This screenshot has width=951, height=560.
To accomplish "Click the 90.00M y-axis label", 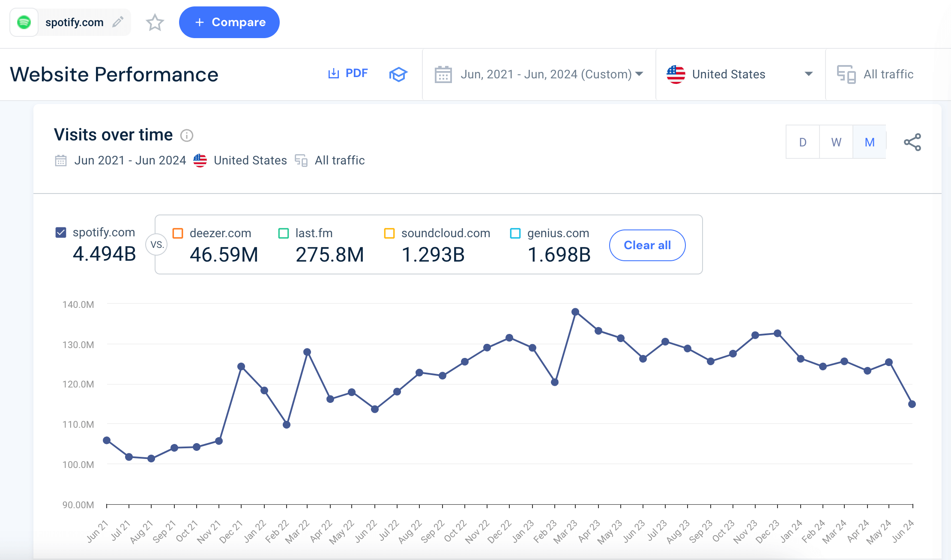I will tap(78, 505).
